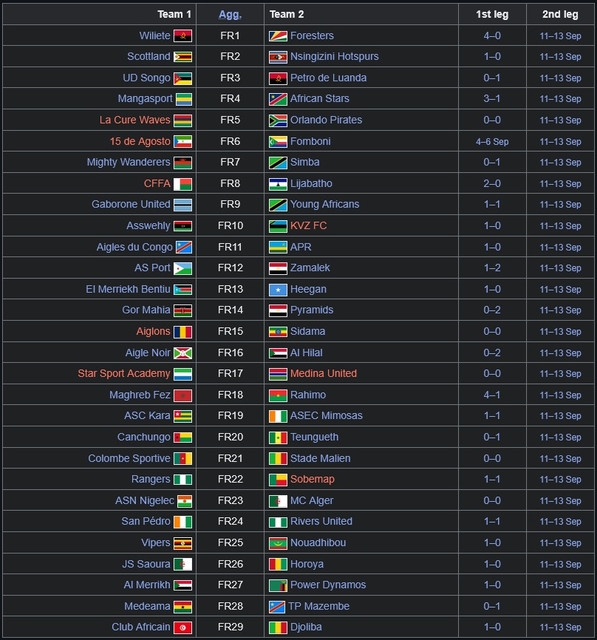The height and width of the screenshot is (640, 597).
Task: Open the TP Mazembe team page
Action: pyautogui.click(x=319, y=606)
